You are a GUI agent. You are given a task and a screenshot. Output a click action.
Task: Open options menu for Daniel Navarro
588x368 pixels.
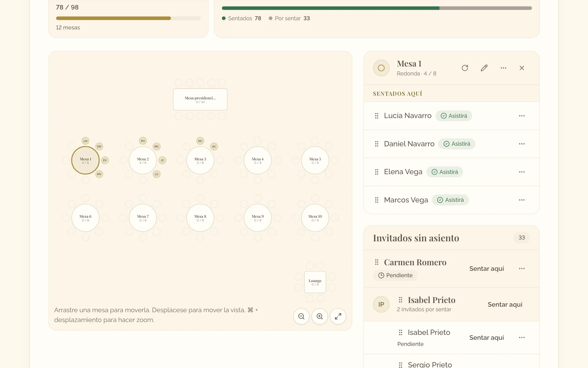coord(522,144)
